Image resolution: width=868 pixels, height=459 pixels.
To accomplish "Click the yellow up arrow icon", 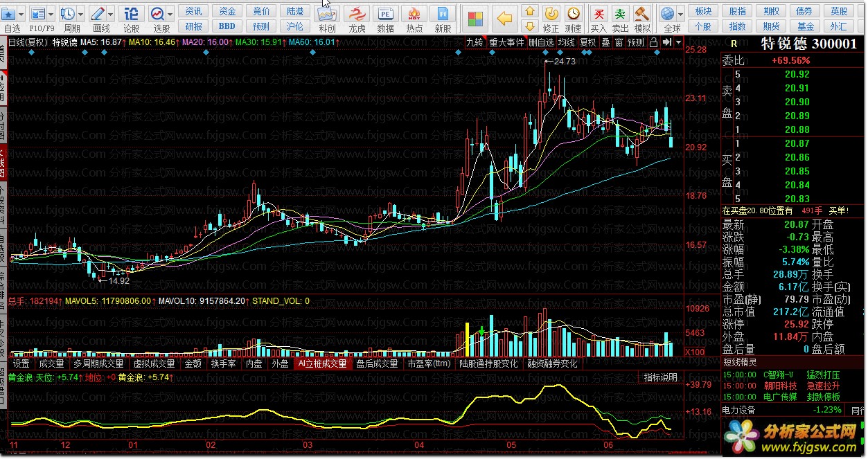I will 530,11.
